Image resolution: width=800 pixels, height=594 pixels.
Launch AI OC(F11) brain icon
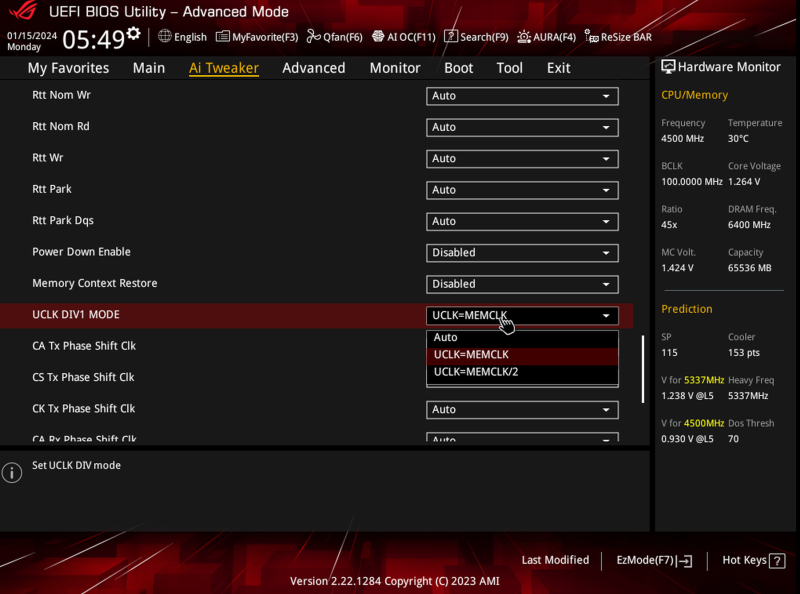[x=378, y=36]
